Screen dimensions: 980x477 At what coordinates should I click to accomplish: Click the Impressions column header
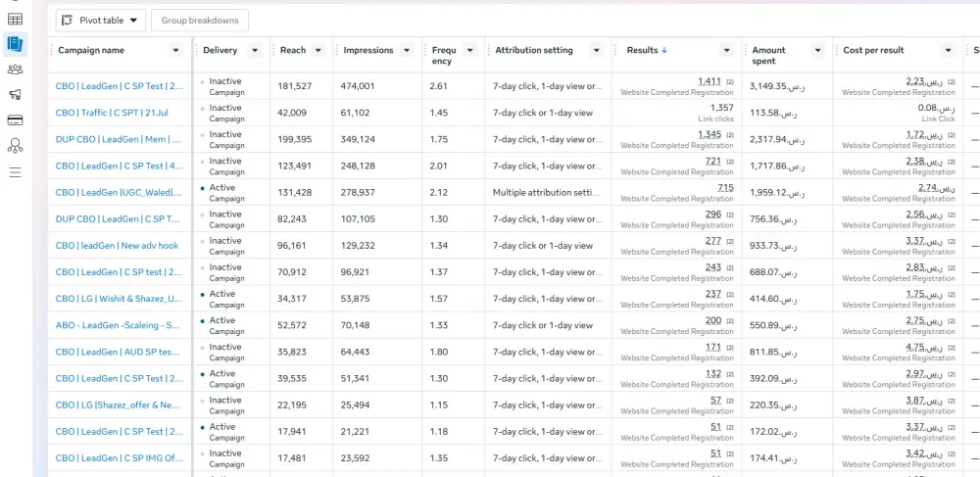tap(368, 51)
